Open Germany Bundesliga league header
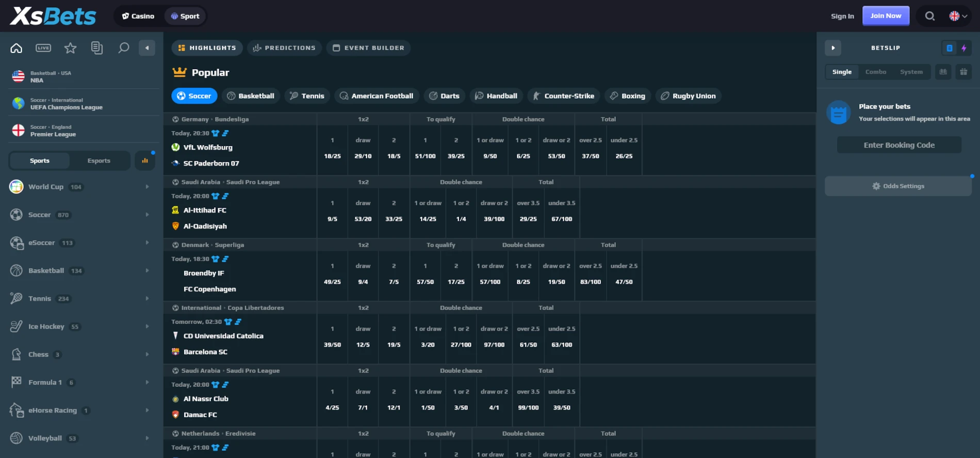This screenshot has height=458, width=980. 215,119
